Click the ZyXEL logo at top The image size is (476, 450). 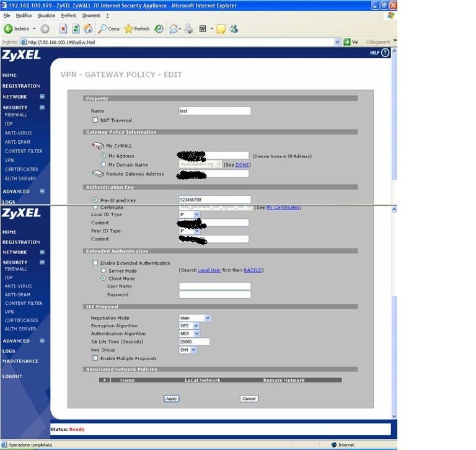tap(21, 55)
